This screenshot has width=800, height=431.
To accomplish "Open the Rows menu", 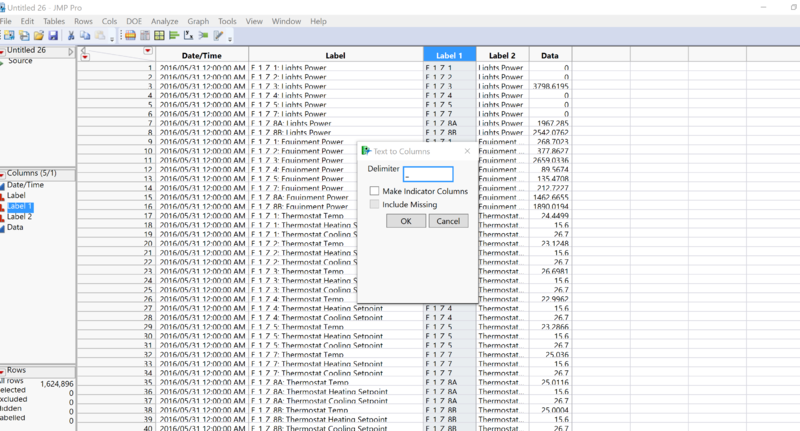I will tap(83, 21).
